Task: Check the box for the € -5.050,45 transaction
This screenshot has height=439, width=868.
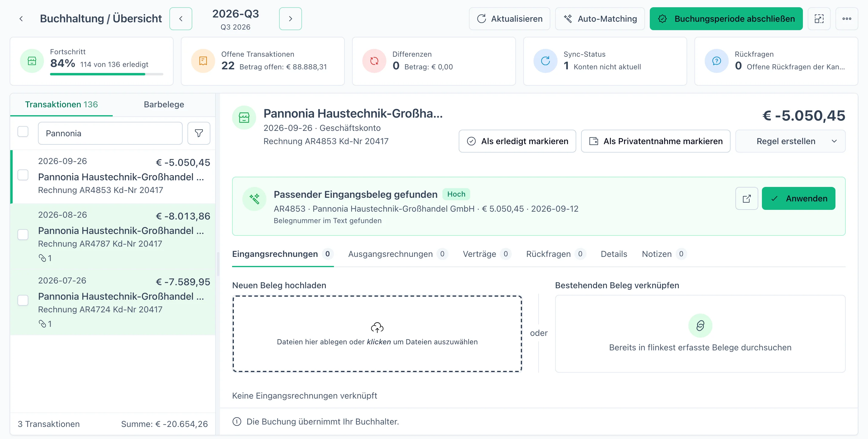Action: [x=23, y=175]
